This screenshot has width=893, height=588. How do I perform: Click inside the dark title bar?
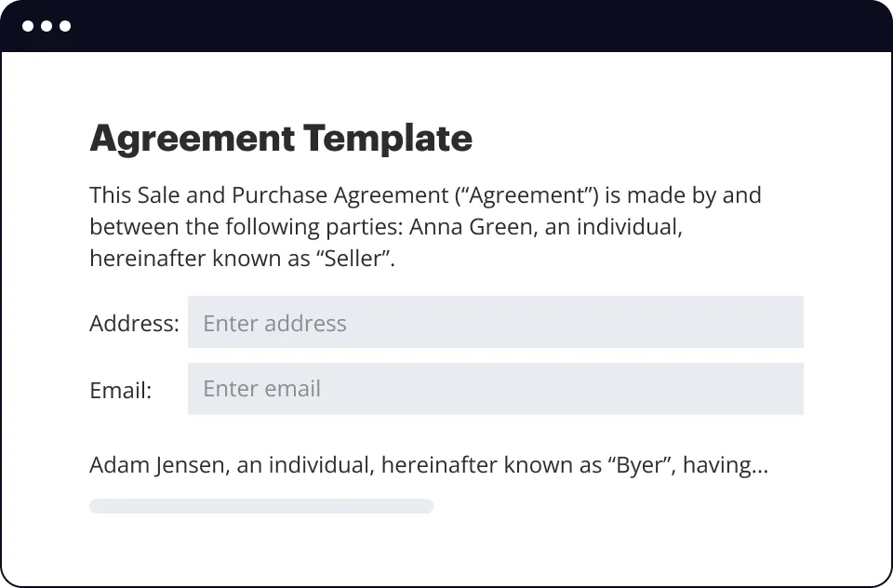coord(465,26)
